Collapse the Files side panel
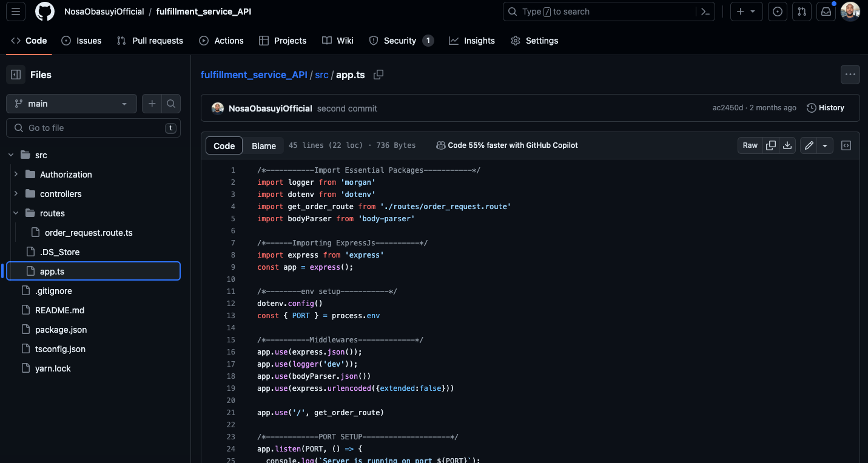 (16, 75)
